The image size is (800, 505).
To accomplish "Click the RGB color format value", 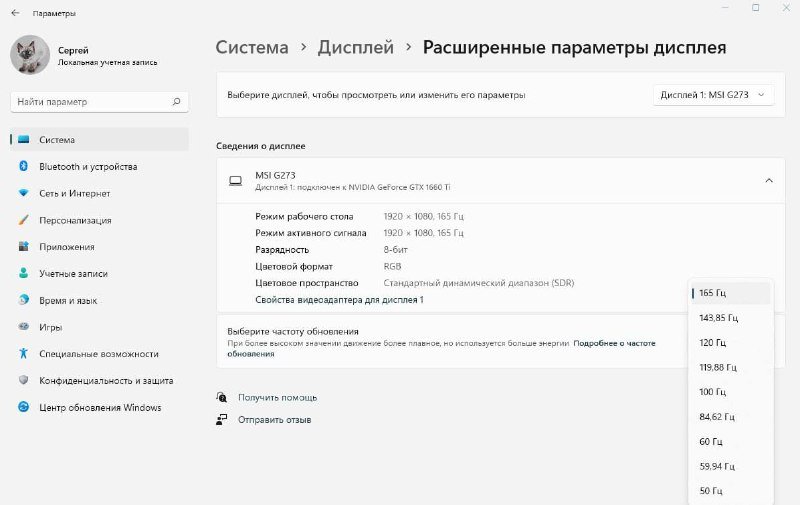I will tap(392, 266).
